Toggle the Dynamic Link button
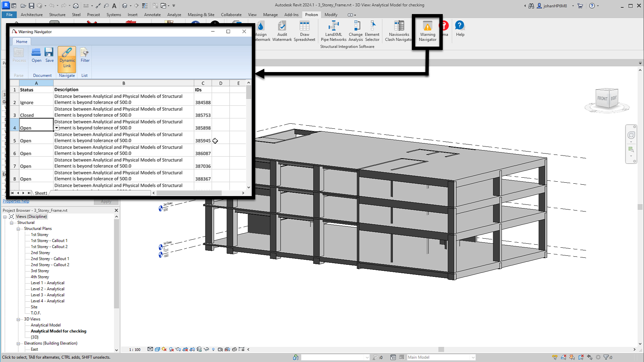The width and height of the screenshot is (644, 362). pyautogui.click(x=67, y=59)
